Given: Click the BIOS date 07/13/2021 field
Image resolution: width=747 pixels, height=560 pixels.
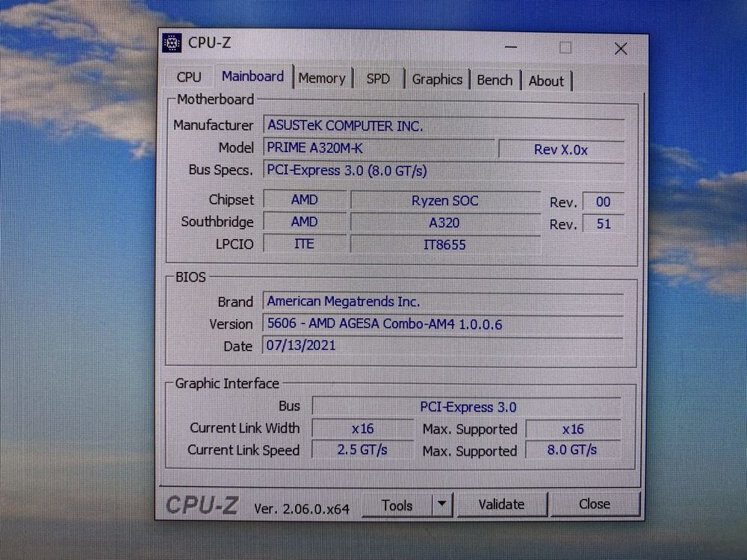Looking at the screenshot, I should [x=442, y=346].
